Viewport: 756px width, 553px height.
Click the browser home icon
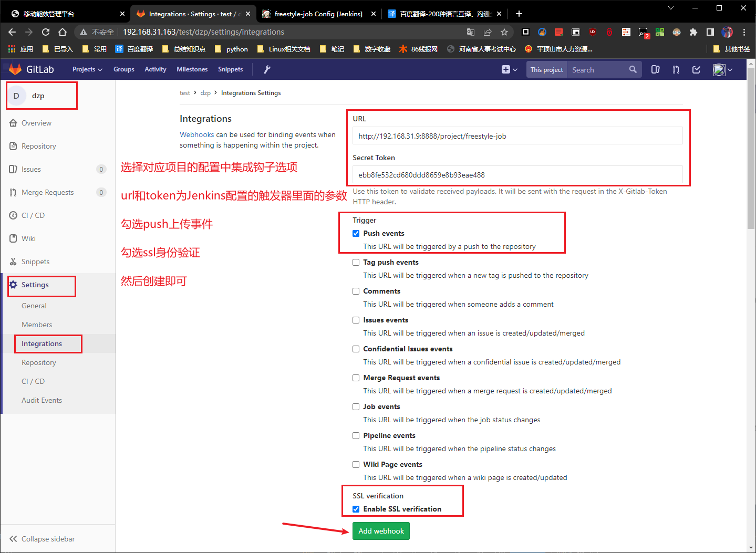pyautogui.click(x=63, y=32)
